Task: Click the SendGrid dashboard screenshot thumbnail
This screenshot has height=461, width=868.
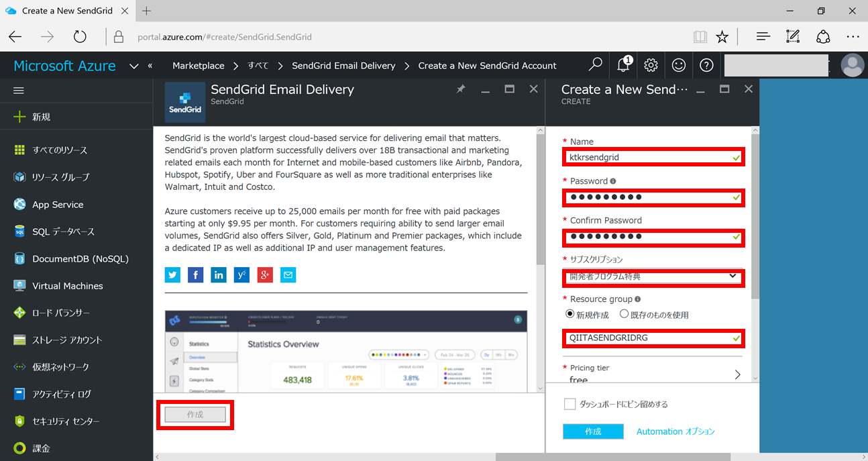Action: point(345,352)
